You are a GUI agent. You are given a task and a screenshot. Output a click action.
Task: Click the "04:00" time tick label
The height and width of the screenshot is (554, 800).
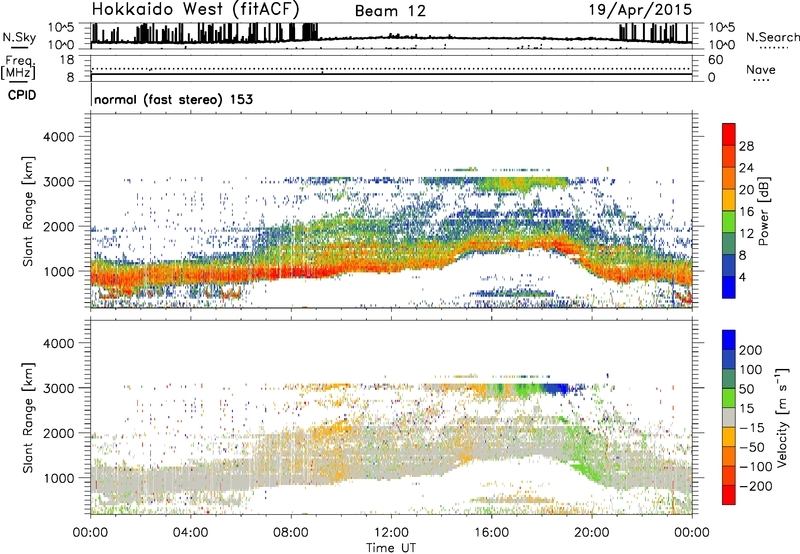coord(190,533)
